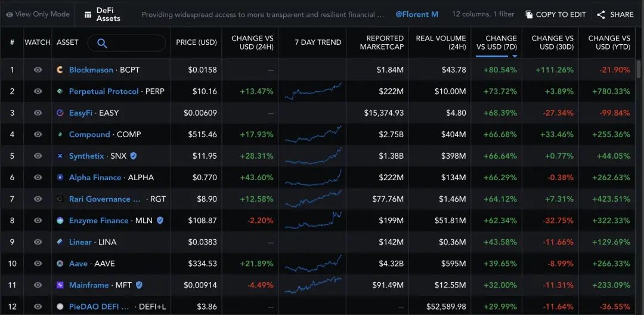Click the vertical scrollbar on the table
This screenshot has width=644, height=315.
[x=638, y=69]
